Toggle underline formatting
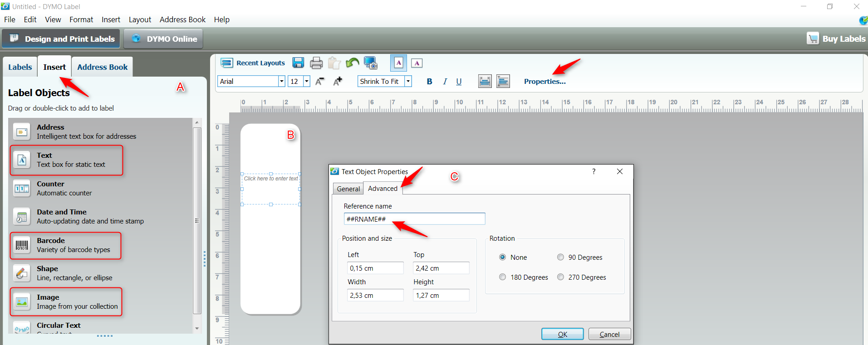868x345 pixels. coord(459,82)
